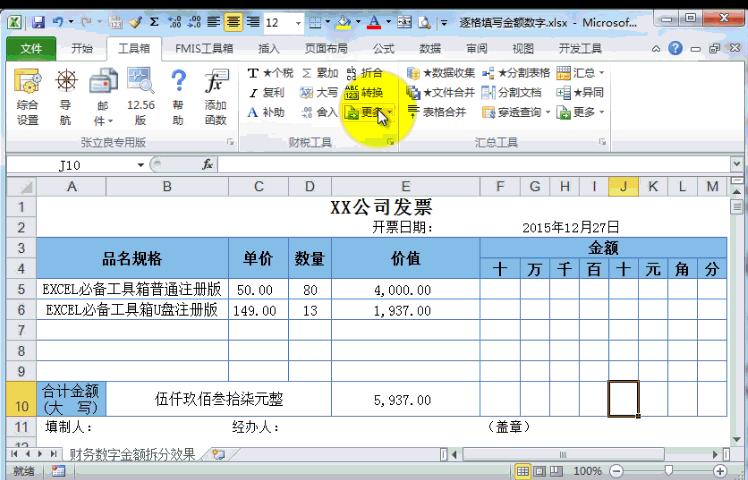The width and height of the screenshot is (748, 480).
Task: Click the save icon in quick access toolbar
Action: (38, 22)
